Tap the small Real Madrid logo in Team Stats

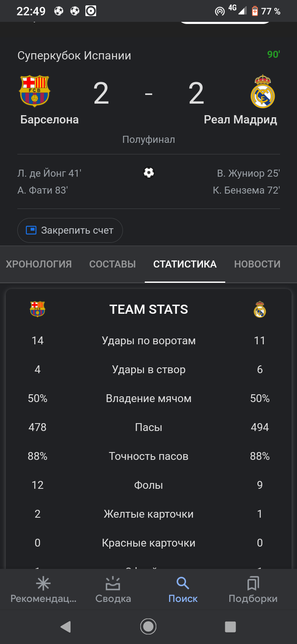pyautogui.click(x=260, y=310)
